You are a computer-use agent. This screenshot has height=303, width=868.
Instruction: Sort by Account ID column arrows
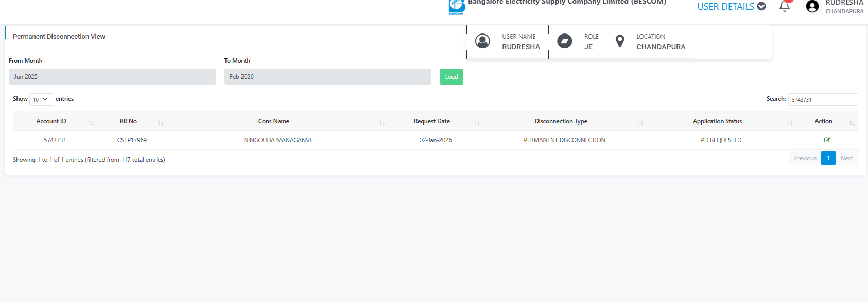[91, 123]
